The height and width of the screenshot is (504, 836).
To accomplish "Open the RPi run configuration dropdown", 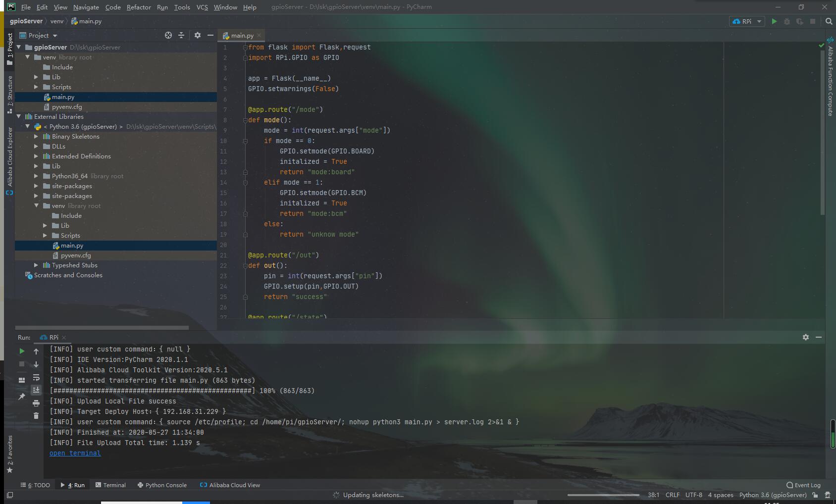I will [746, 21].
